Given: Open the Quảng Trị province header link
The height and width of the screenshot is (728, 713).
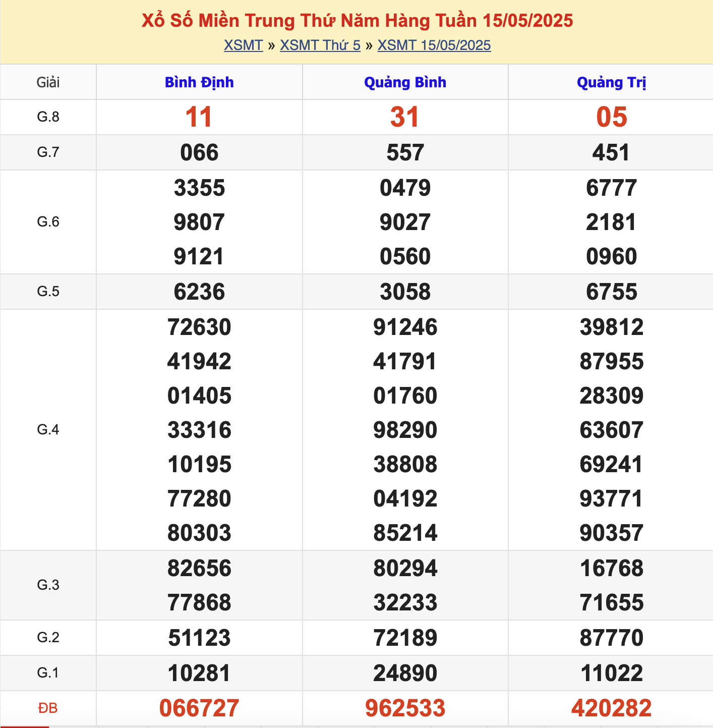Looking at the screenshot, I should (x=612, y=82).
